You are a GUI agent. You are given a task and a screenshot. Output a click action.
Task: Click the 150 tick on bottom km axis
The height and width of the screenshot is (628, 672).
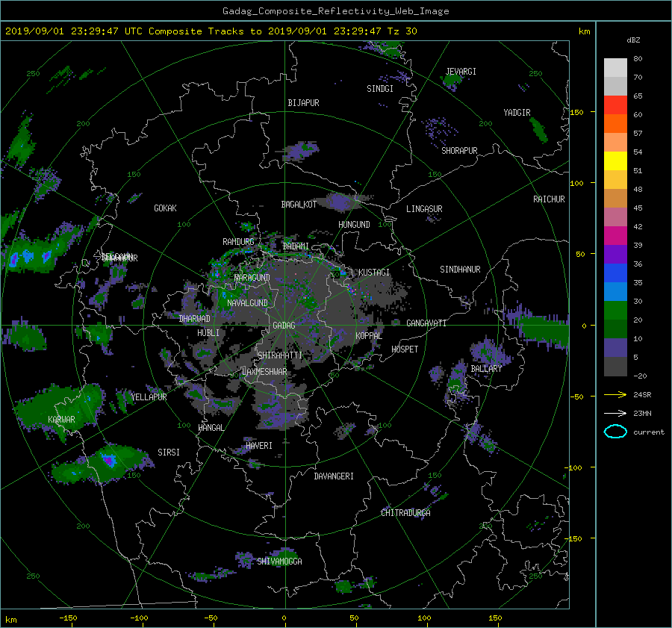(x=495, y=618)
